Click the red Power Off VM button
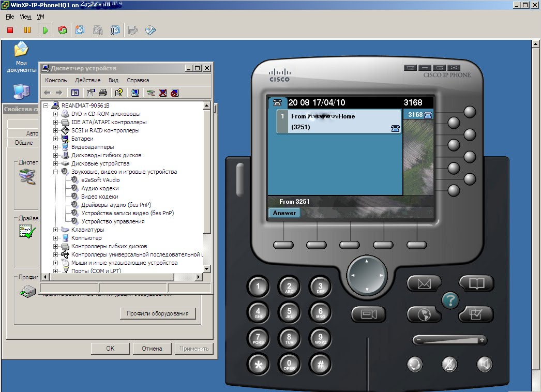541x392 pixels. (10, 31)
